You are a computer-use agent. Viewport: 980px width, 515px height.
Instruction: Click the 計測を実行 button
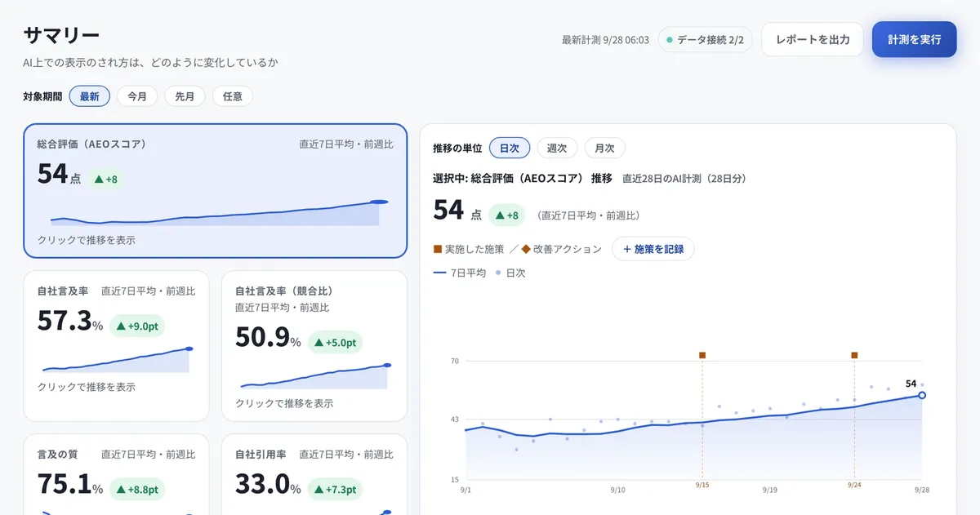[x=914, y=39]
